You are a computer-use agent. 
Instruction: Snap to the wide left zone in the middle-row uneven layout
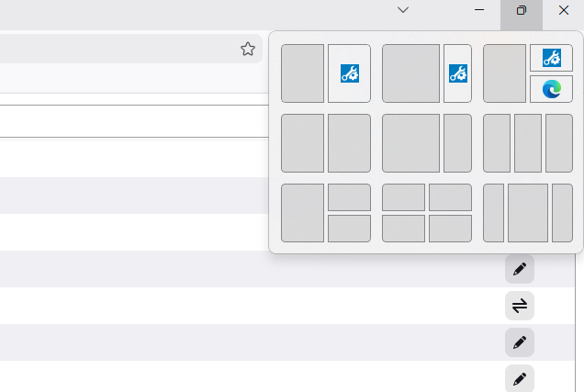(x=410, y=143)
